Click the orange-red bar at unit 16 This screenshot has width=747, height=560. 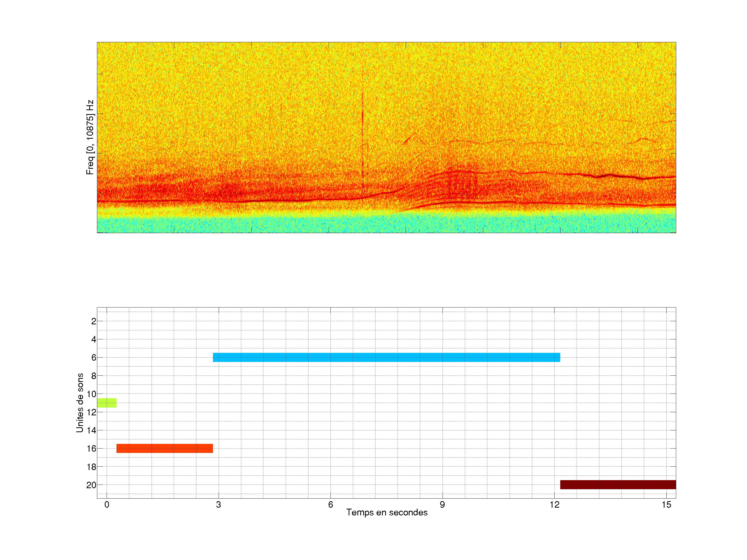(x=164, y=448)
